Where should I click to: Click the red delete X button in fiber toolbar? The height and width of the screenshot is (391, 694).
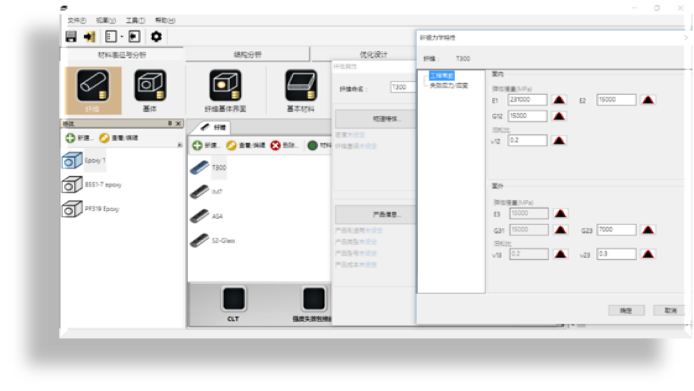275,145
